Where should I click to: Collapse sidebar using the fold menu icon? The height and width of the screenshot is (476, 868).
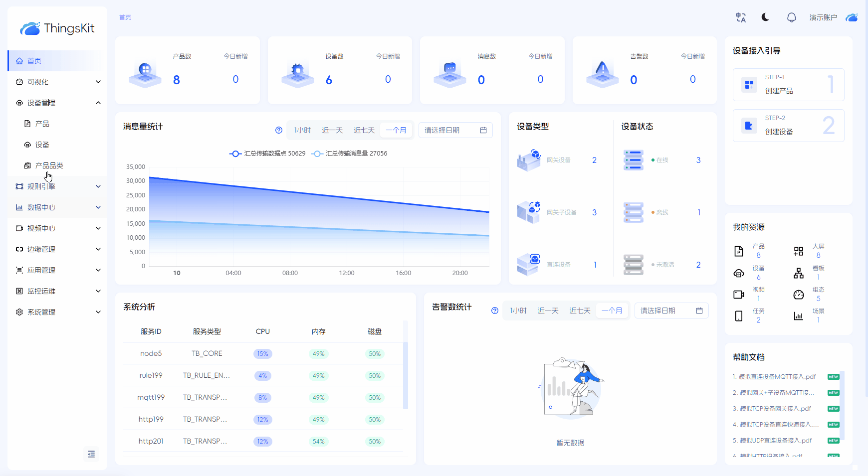[91, 454]
